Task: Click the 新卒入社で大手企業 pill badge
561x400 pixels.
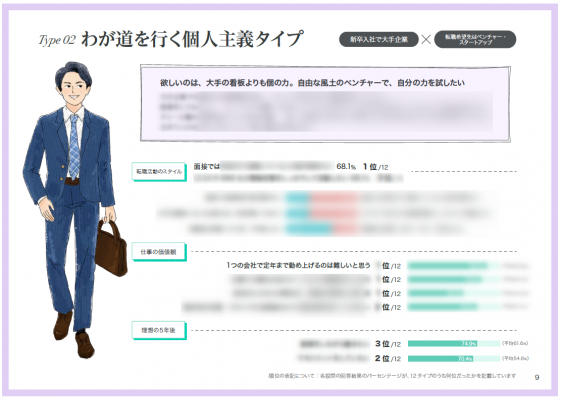Action: [x=379, y=39]
